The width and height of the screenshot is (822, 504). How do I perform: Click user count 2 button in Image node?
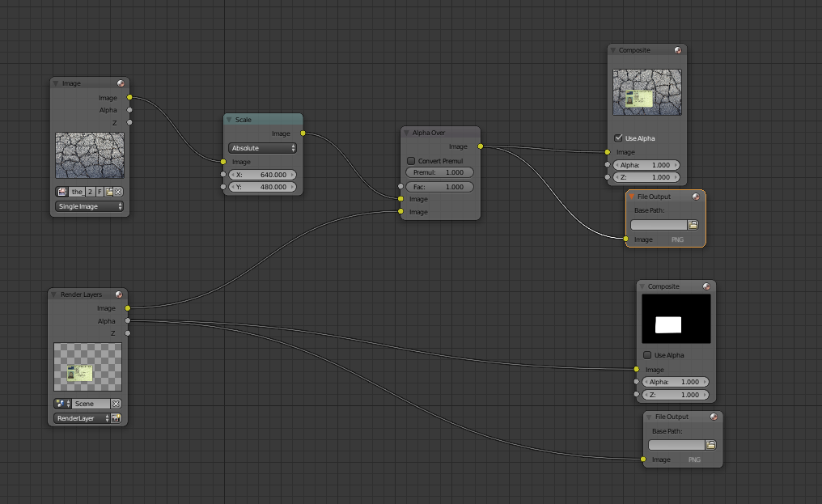click(x=90, y=192)
